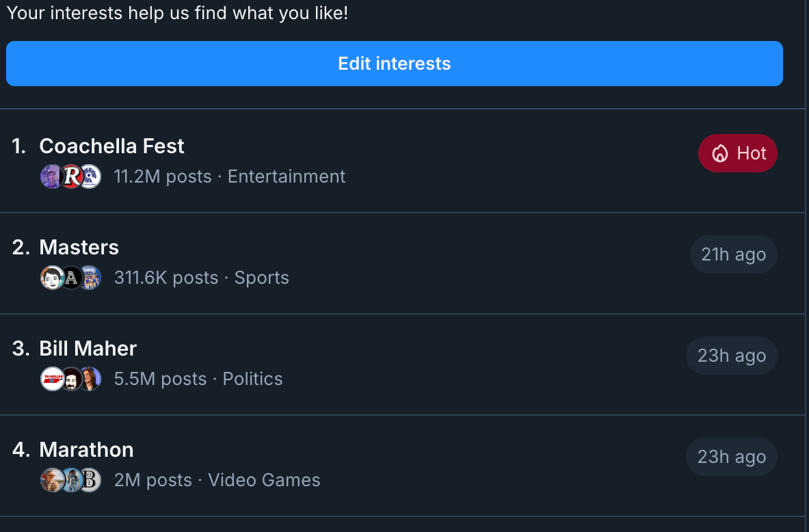809x532 pixels.
Task: Click the purple hat-wearing avatar under Coachella Fest
Action: [x=51, y=176]
